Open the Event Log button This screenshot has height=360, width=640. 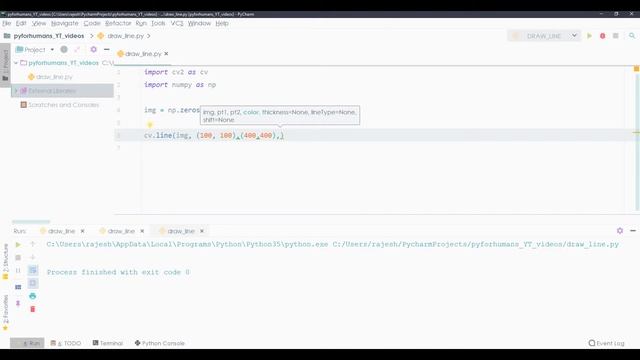[x=607, y=343]
